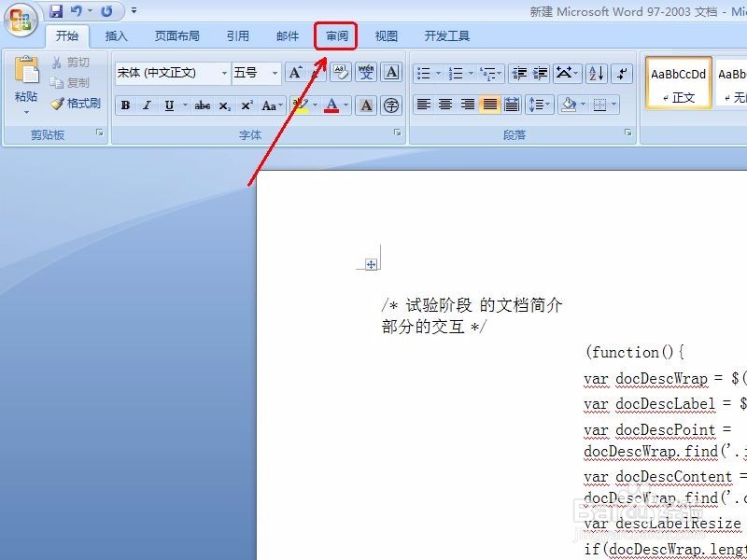Open the paste options arrow under 粘贴
The width and height of the screenshot is (747, 560).
point(26,113)
